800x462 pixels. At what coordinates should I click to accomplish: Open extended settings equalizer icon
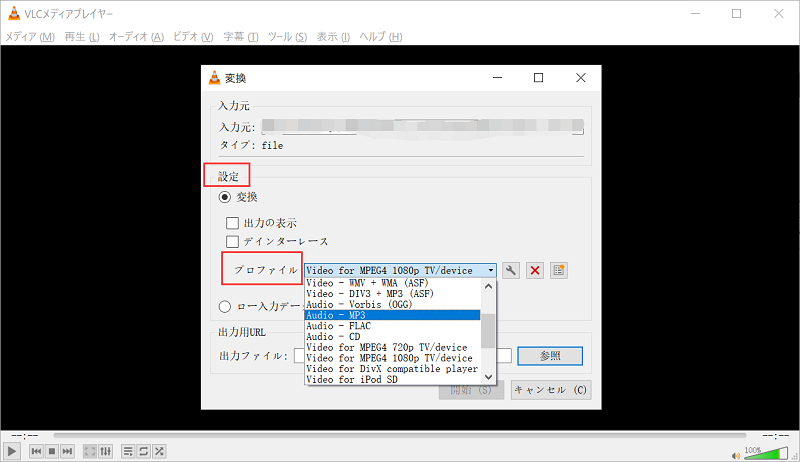105,452
